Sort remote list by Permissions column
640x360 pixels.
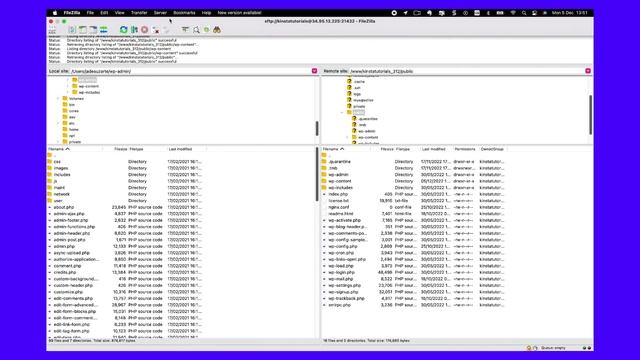click(464, 149)
